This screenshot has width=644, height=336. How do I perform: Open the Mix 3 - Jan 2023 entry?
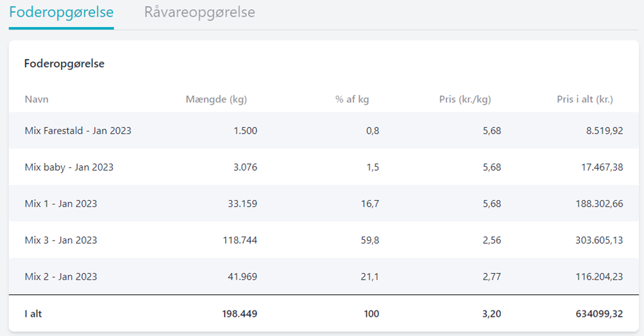[x=61, y=240]
